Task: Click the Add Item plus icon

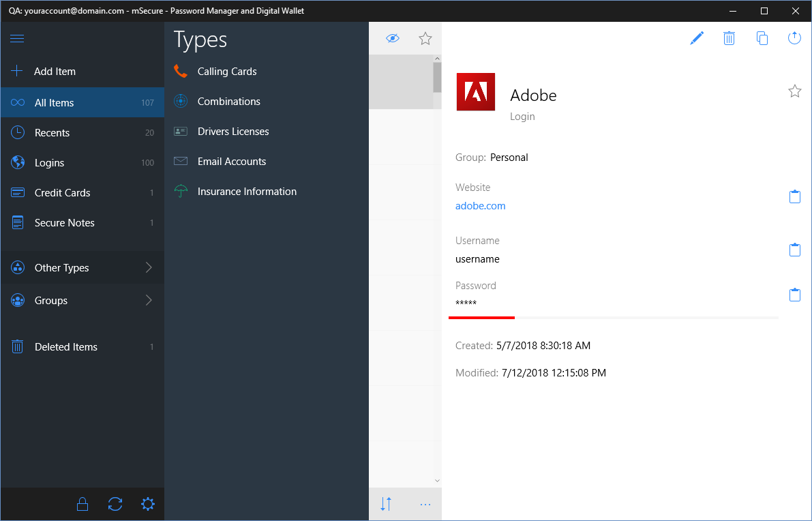Action: (x=17, y=71)
